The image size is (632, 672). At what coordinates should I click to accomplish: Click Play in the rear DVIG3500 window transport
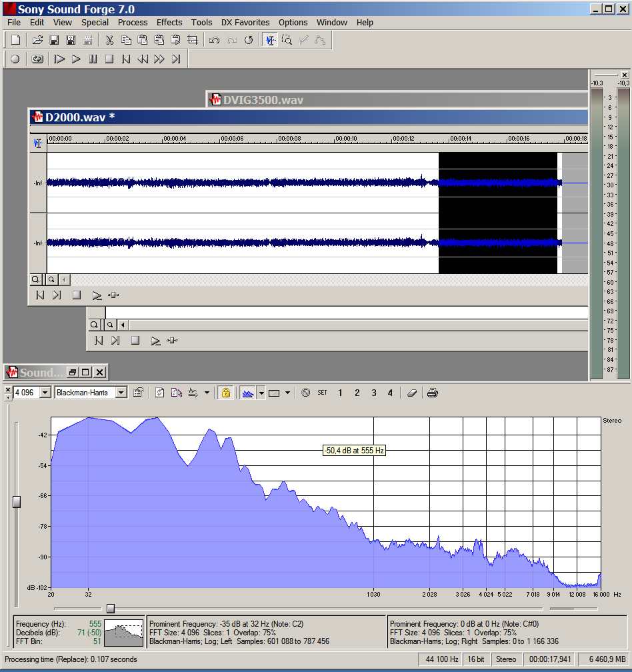155,340
